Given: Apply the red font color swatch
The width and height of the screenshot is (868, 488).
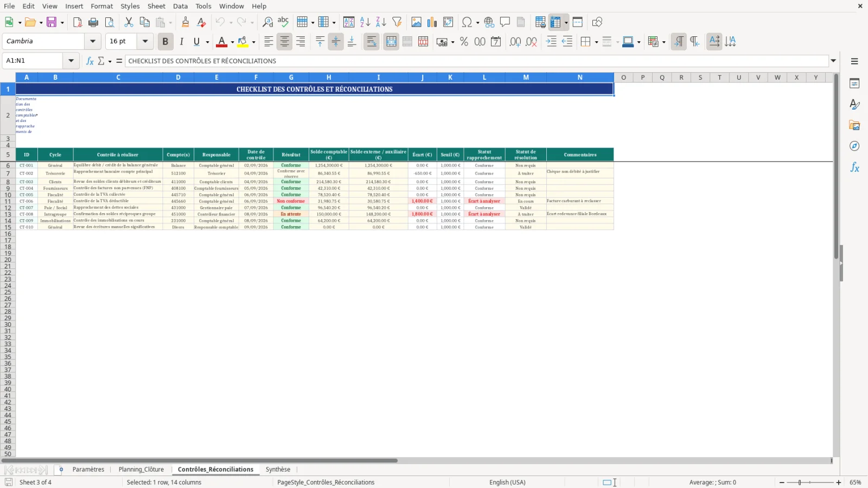Looking at the screenshot, I should [x=221, y=42].
